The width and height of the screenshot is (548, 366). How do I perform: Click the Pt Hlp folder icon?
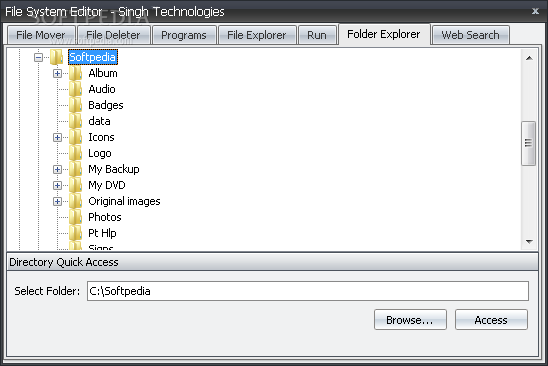pos(75,233)
